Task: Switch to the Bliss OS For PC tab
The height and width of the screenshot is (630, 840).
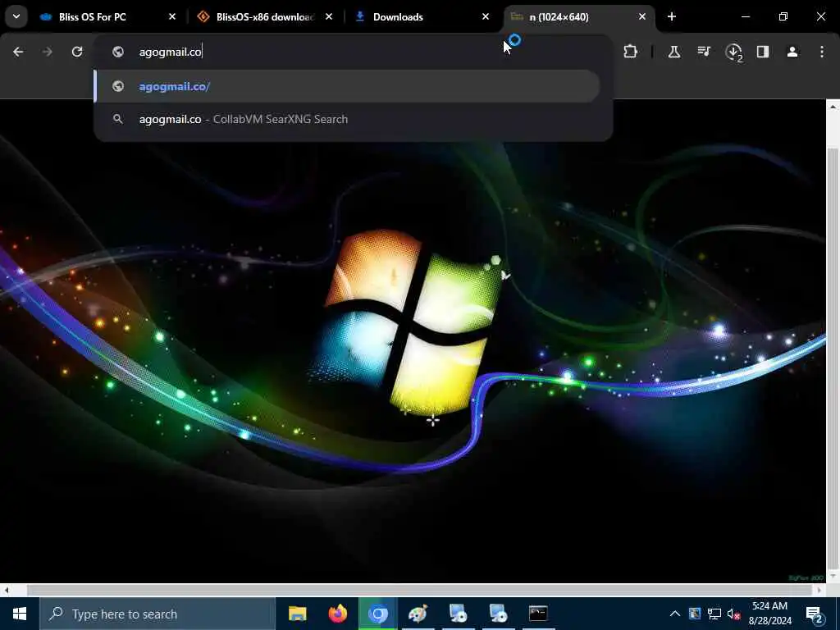Action: pos(107,16)
